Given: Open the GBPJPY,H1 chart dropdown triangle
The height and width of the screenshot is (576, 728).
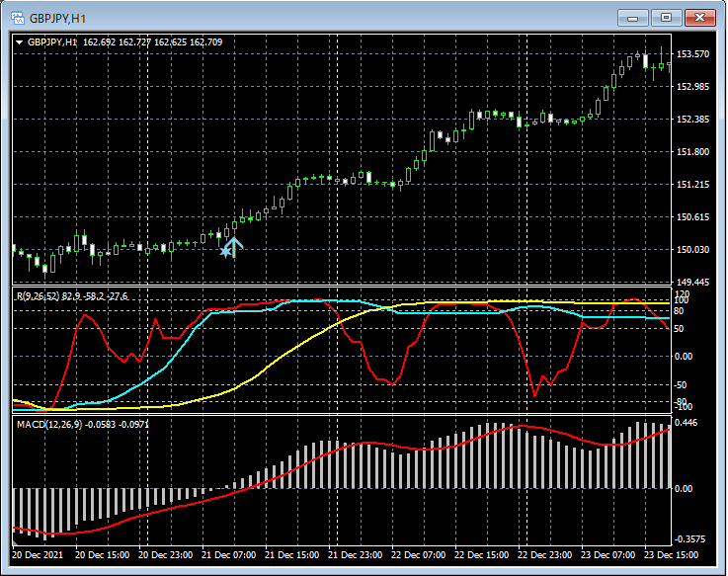Looking at the screenshot, I should [20, 42].
